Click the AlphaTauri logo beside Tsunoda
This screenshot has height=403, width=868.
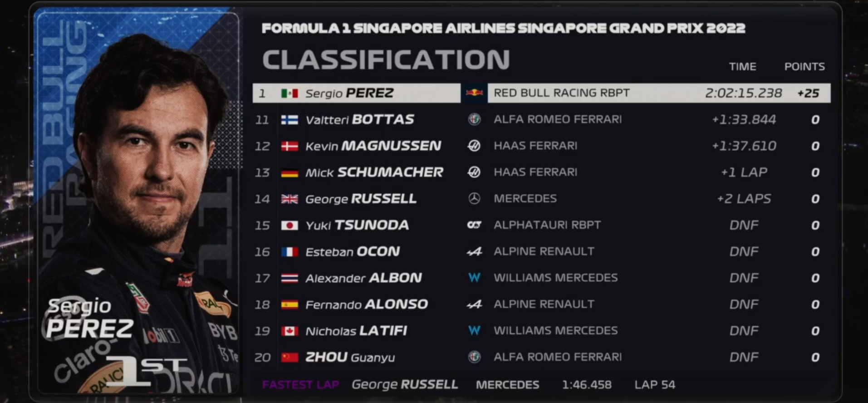pyautogui.click(x=474, y=225)
